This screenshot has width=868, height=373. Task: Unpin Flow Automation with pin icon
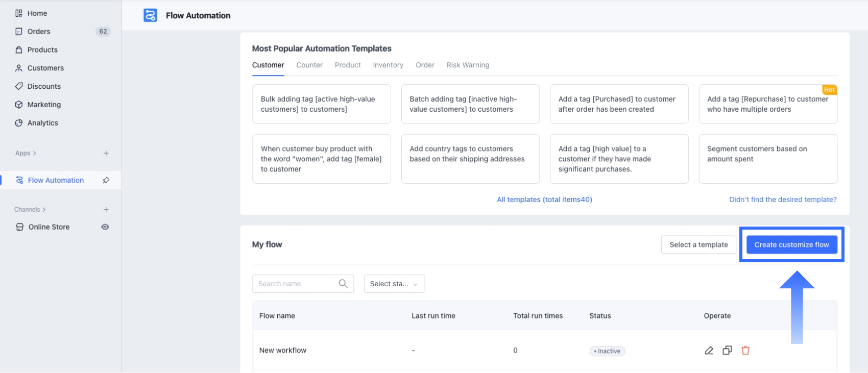[106, 180]
